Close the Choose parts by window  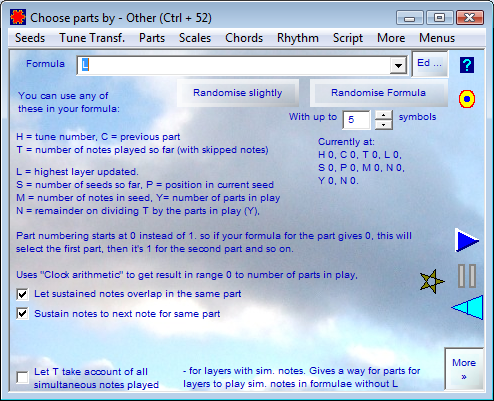click(469, 18)
